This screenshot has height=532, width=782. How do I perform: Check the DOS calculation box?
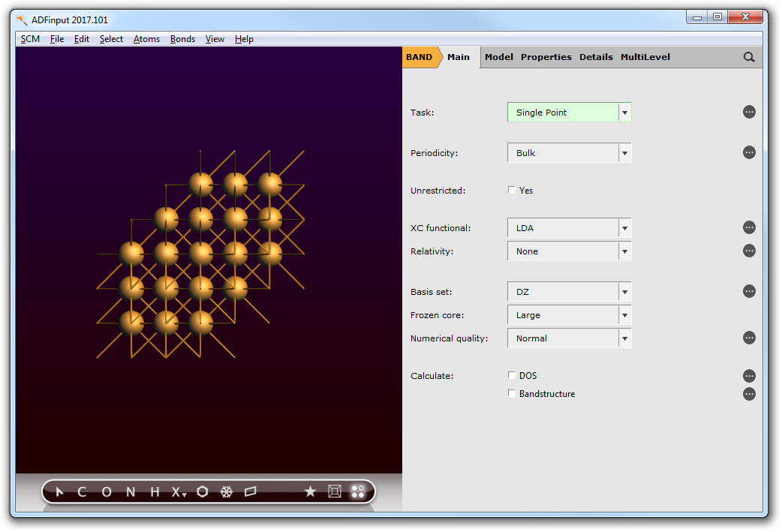point(512,375)
